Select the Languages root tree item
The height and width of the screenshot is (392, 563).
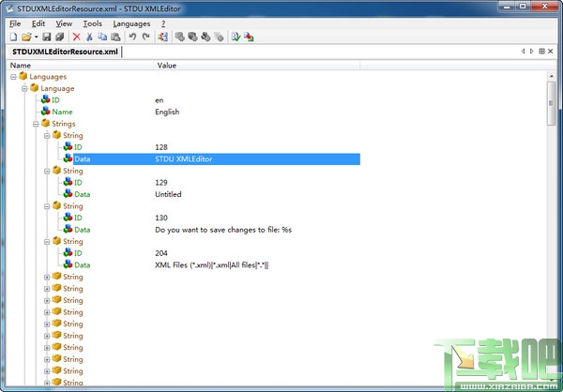click(x=48, y=77)
